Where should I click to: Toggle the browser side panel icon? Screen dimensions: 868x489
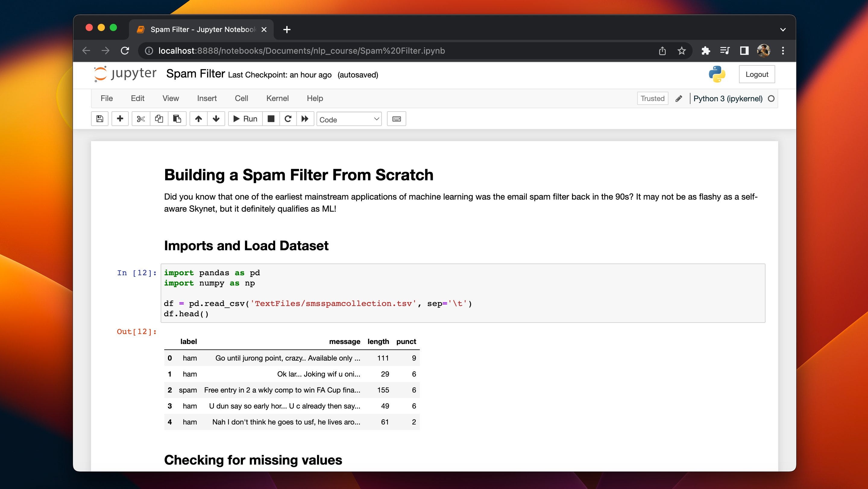coord(744,51)
